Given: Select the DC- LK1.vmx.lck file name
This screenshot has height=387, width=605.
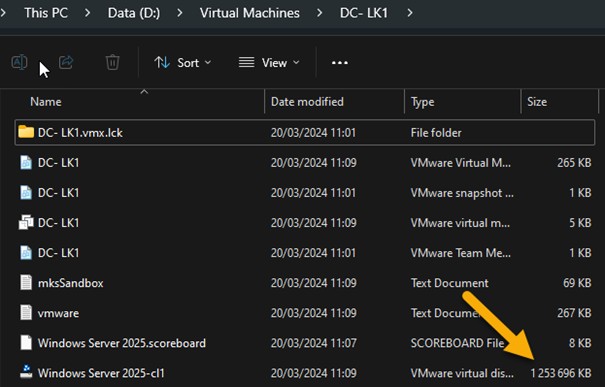Looking at the screenshot, I should click(x=80, y=133).
